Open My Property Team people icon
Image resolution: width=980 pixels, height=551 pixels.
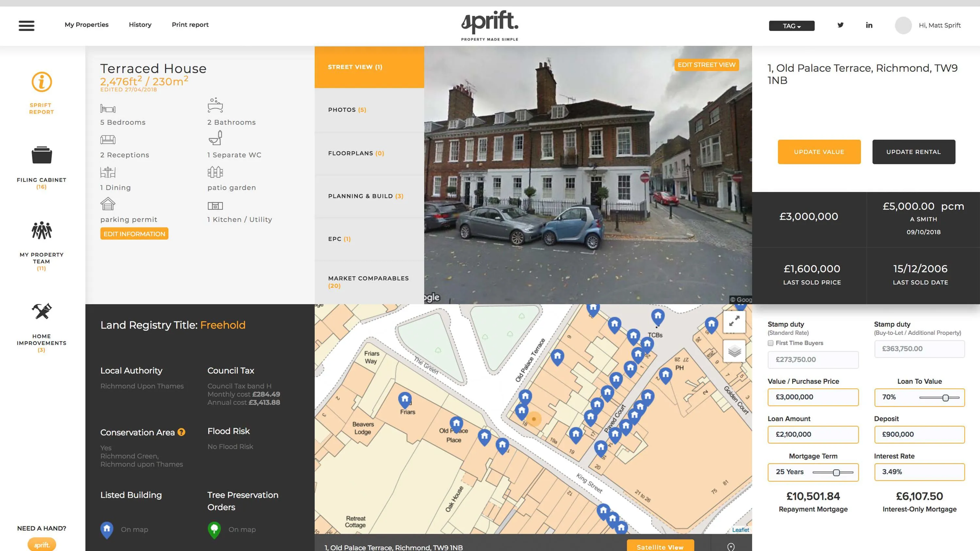(41, 230)
